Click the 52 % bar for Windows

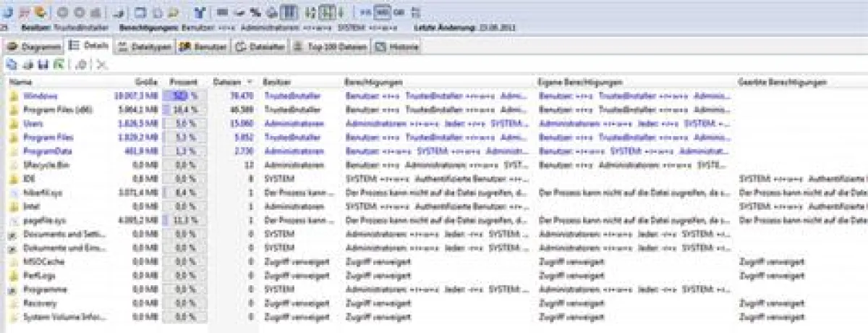point(184,96)
